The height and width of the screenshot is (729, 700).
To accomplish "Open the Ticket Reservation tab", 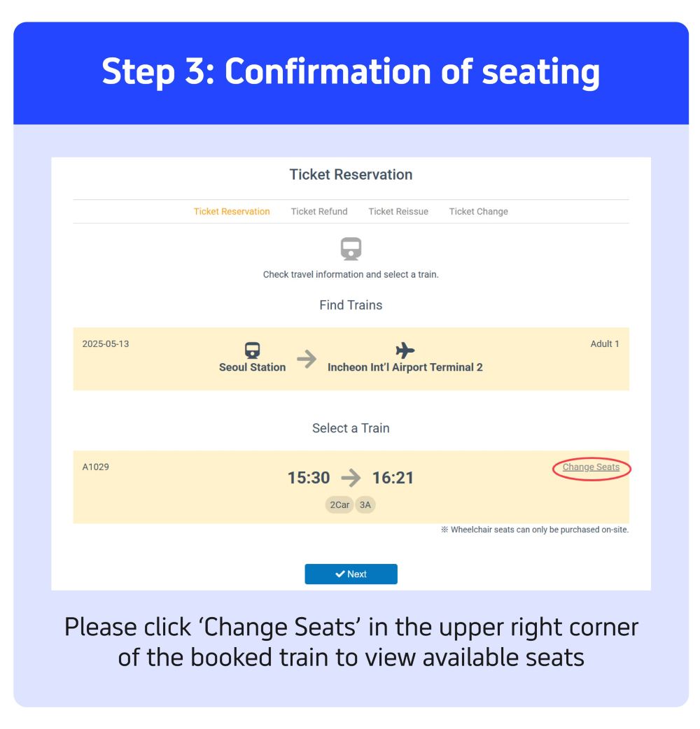I will [x=231, y=211].
